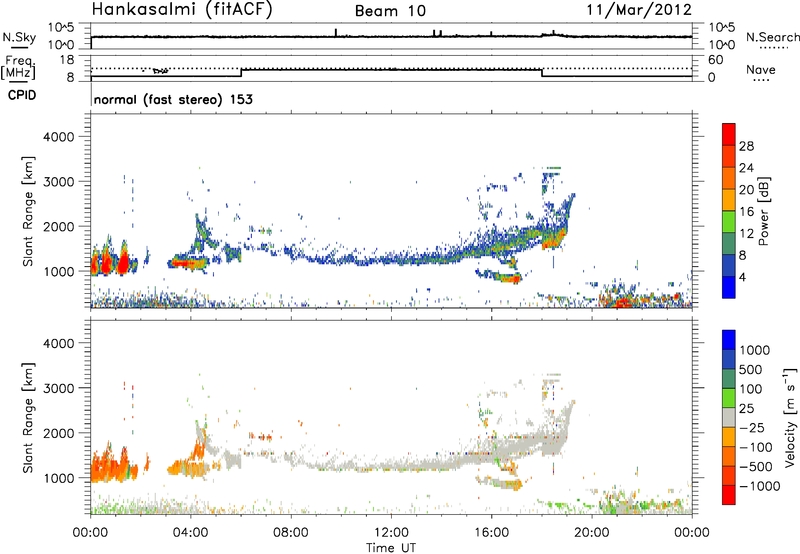Click the frequency step-up line near 06:00
800x554 pixels.
[x=241, y=73]
